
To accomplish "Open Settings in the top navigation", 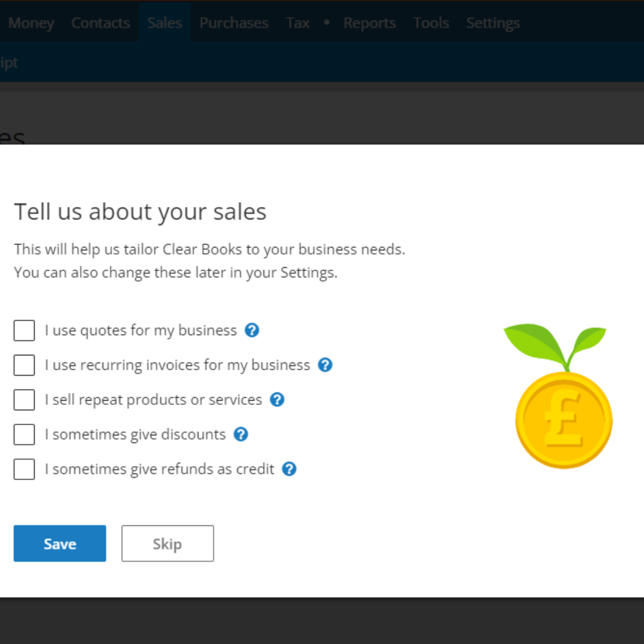I will 493,23.
